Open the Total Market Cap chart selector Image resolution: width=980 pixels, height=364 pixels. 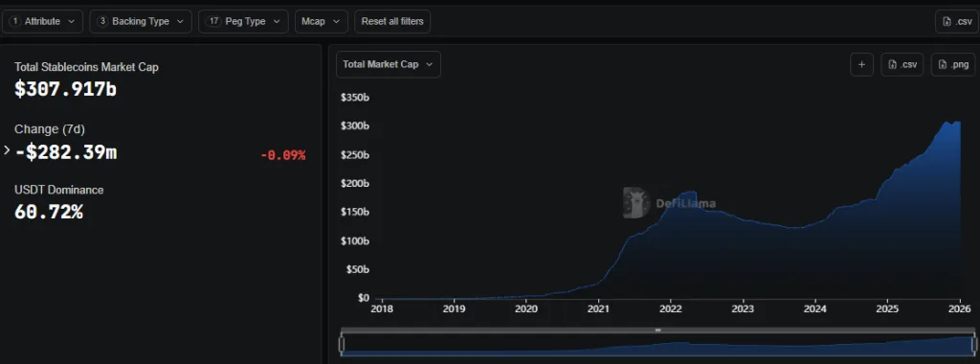click(x=389, y=64)
